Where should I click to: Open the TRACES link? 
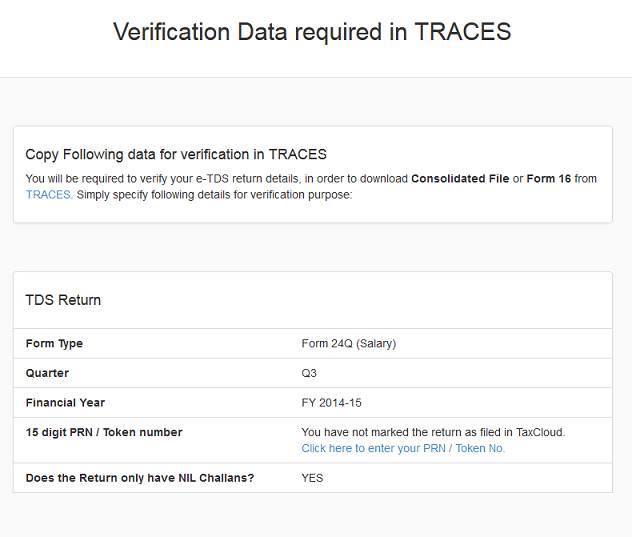pyautogui.click(x=48, y=195)
